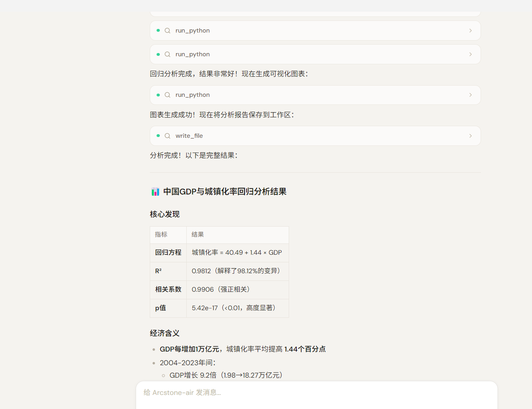Focus the 给 Arcstone-air 发消息 message input

(x=316, y=393)
